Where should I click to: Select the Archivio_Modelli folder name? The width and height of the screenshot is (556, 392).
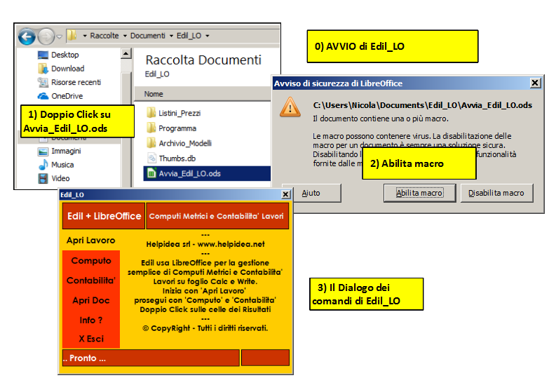click(x=185, y=143)
